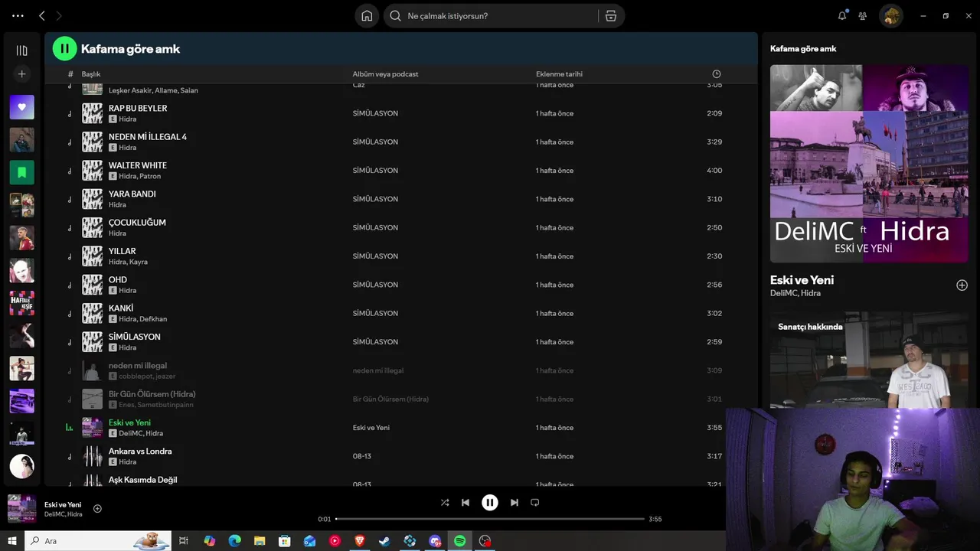Open the Liked Songs heart playlist
The image size is (980, 551).
click(21, 107)
